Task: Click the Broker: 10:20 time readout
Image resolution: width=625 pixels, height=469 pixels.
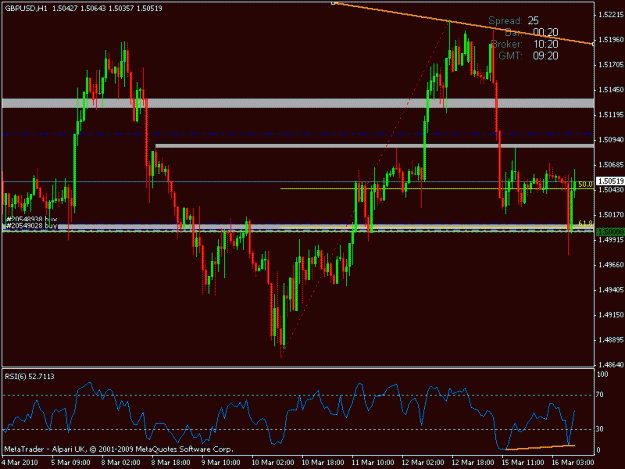Action: [525, 44]
